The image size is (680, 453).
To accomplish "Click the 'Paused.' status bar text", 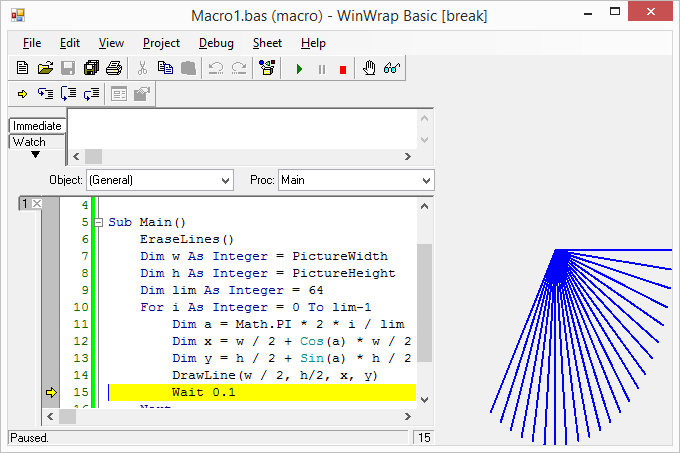I will coord(29,438).
